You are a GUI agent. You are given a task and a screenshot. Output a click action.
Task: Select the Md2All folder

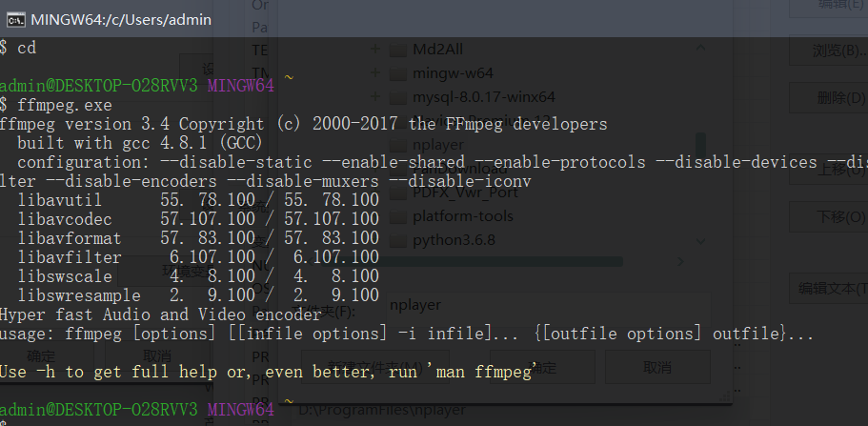pyautogui.click(x=437, y=50)
